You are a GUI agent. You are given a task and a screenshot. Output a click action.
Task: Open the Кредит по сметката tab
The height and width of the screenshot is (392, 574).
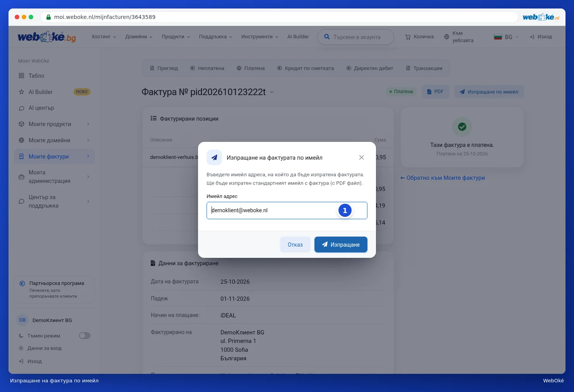tap(306, 68)
